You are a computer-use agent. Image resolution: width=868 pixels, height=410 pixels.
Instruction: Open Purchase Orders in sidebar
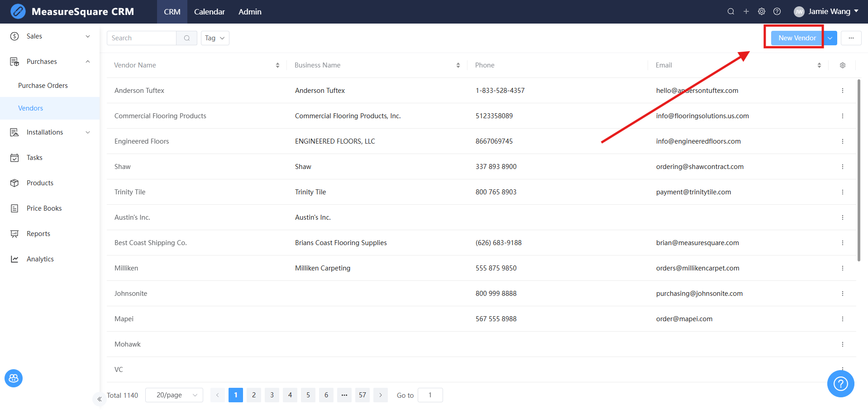point(50,86)
